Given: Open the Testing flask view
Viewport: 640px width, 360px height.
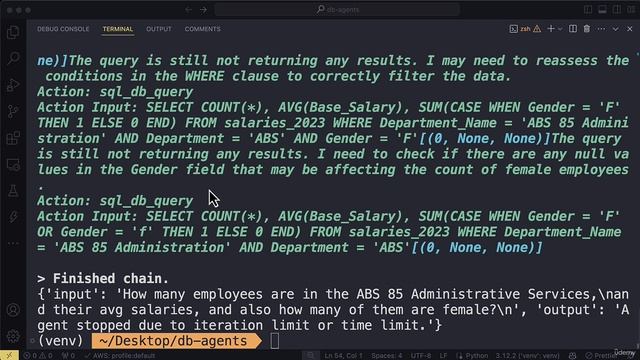Looking at the screenshot, I should [x=13, y=191].
